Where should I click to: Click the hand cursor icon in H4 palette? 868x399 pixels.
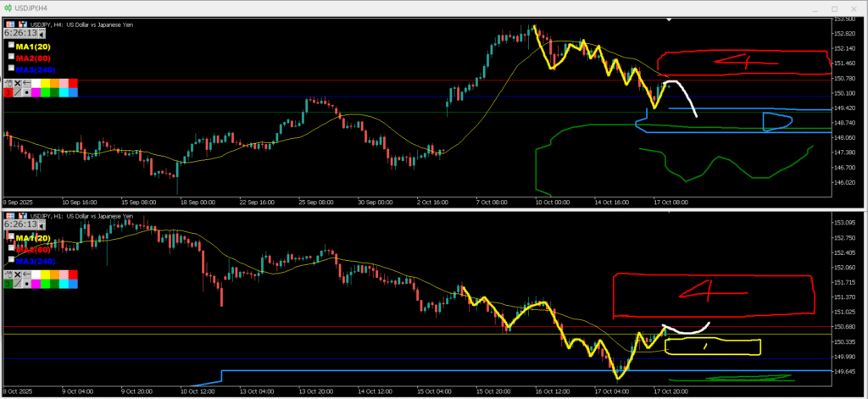8,83
